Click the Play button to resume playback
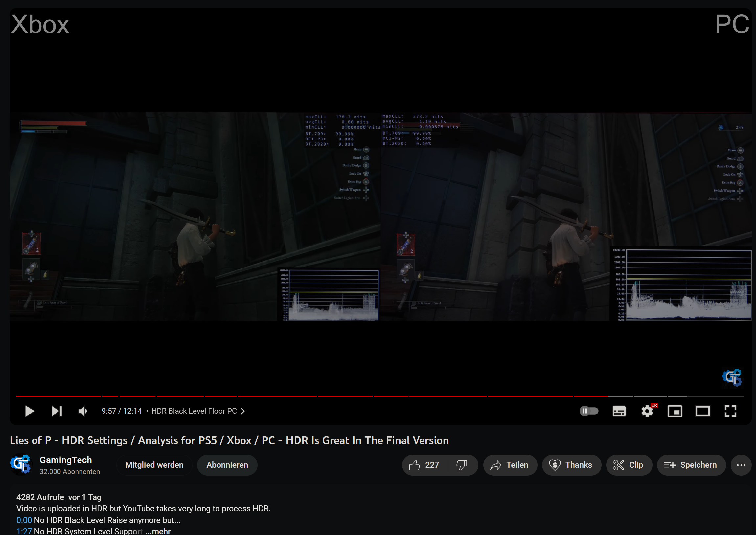756x535 pixels. pos(29,411)
